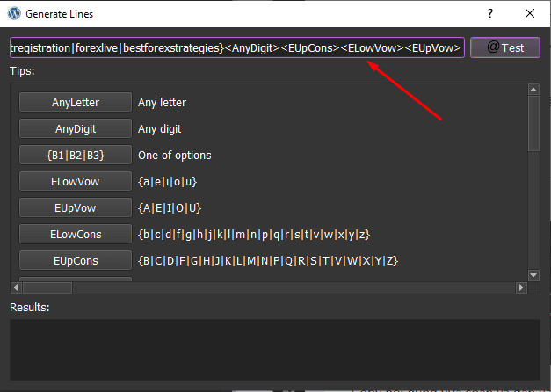Click the uppercase consonants list text
This screenshot has width=551, height=392.
(268, 261)
